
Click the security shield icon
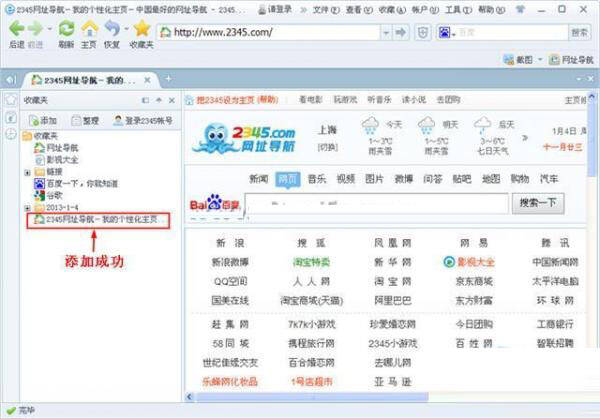(x=423, y=33)
